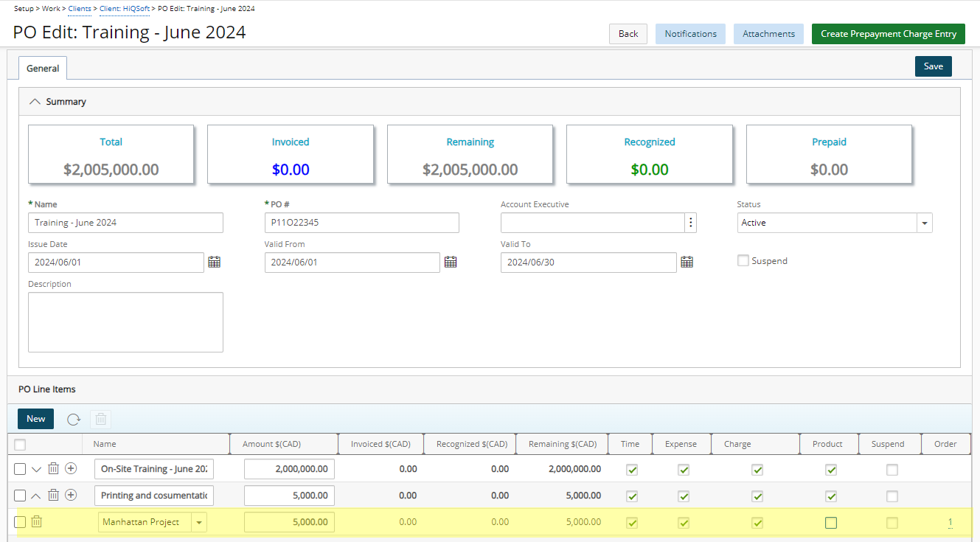The width and height of the screenshot is (980, 542).
Task: Open Attachments
Action: pyautogui.click(x=768, y=34)
